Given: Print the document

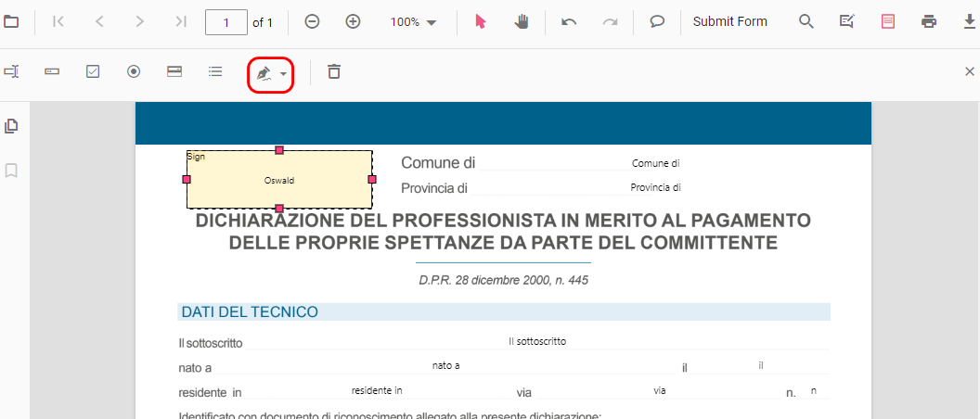Looking at the screenshot, I should tap(929, 22).
